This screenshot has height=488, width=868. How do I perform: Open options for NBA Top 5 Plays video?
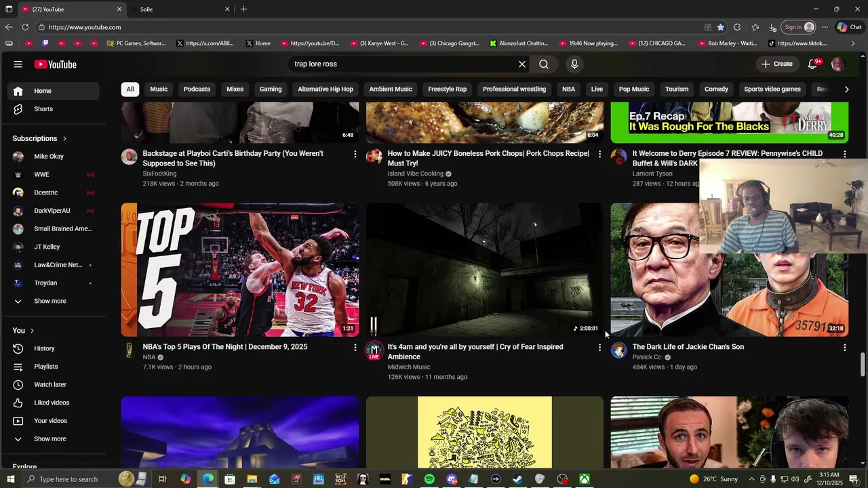pos(355,348)
